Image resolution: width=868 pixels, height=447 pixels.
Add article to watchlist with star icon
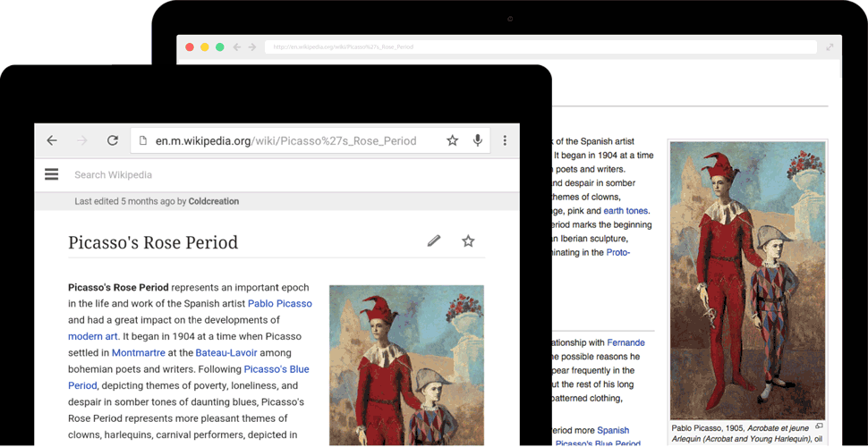[x=468, y=240]
